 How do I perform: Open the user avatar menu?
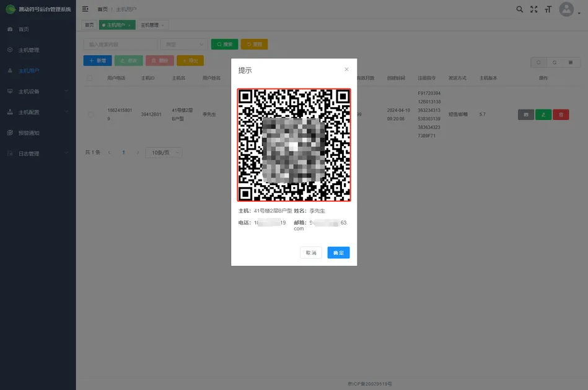(569, 9)
